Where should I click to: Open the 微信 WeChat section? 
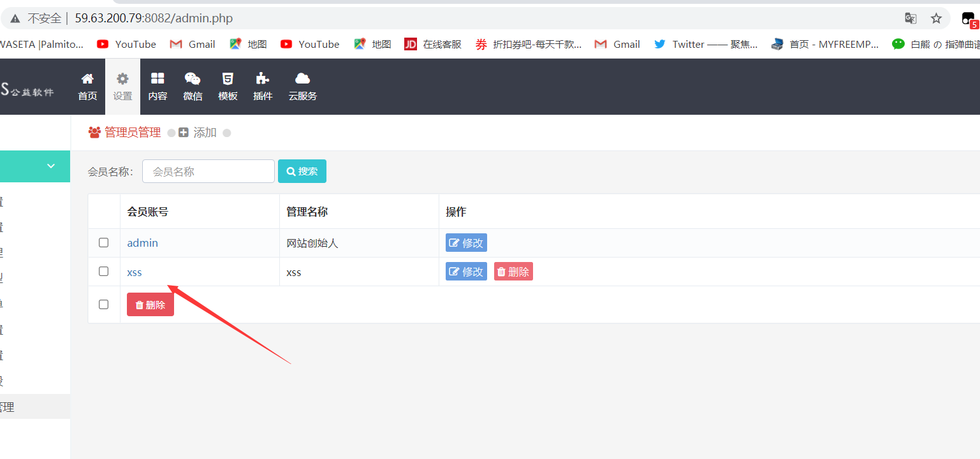(x=193, y=87)
